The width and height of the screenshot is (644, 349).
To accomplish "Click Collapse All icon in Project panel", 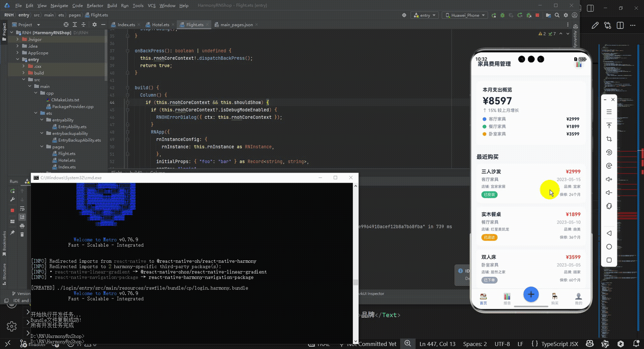I will coord(84,25).
